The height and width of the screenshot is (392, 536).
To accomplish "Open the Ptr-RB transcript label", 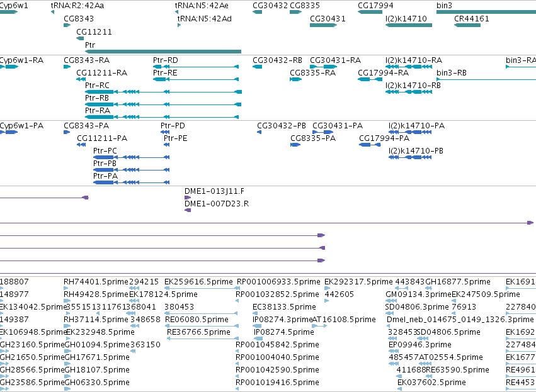I will [x=97, y=98].
